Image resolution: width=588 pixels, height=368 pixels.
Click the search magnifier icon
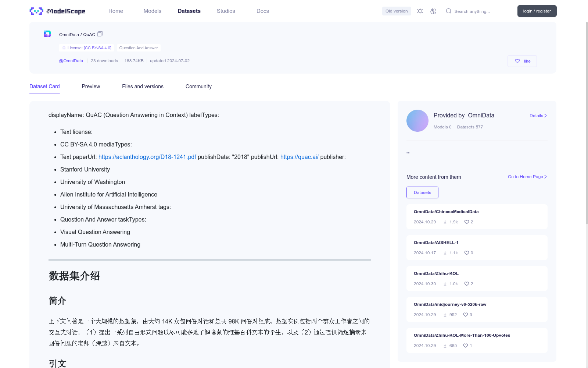click(449, 11)
